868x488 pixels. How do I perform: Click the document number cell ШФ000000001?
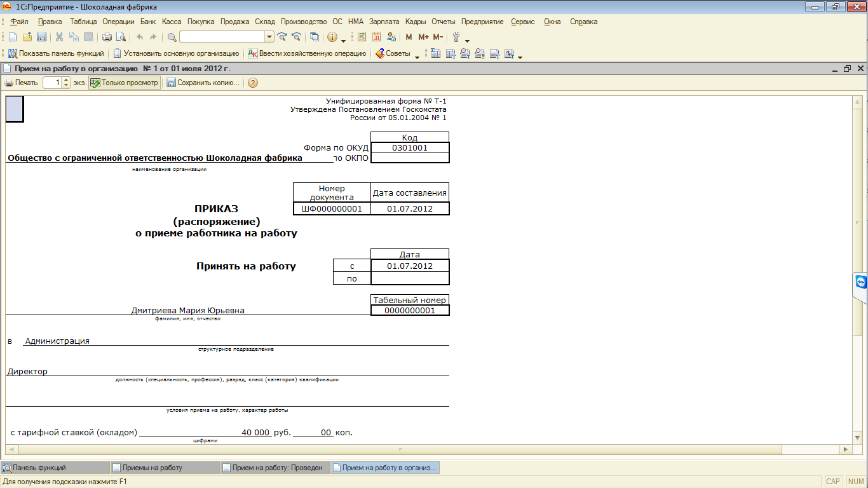tap(332, 208)
